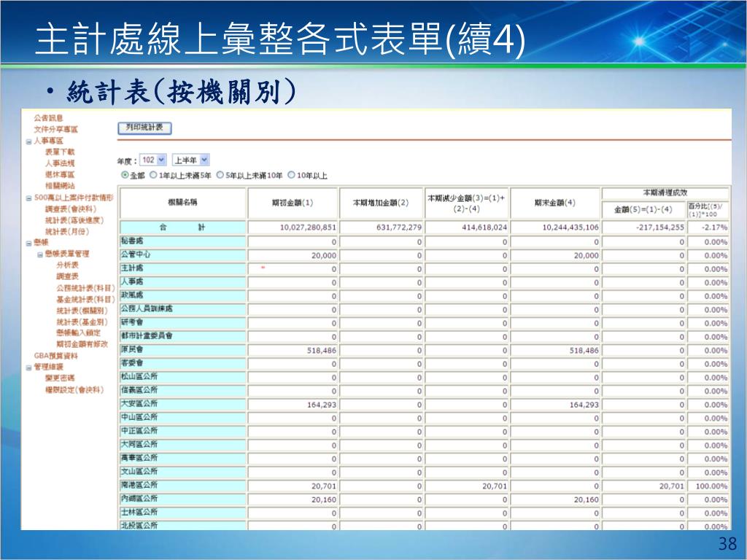This screenshot has width=747, height=560.
Task: Open 懸帳輸入鎖定 in the sidebar
Action: pos(78,332)
